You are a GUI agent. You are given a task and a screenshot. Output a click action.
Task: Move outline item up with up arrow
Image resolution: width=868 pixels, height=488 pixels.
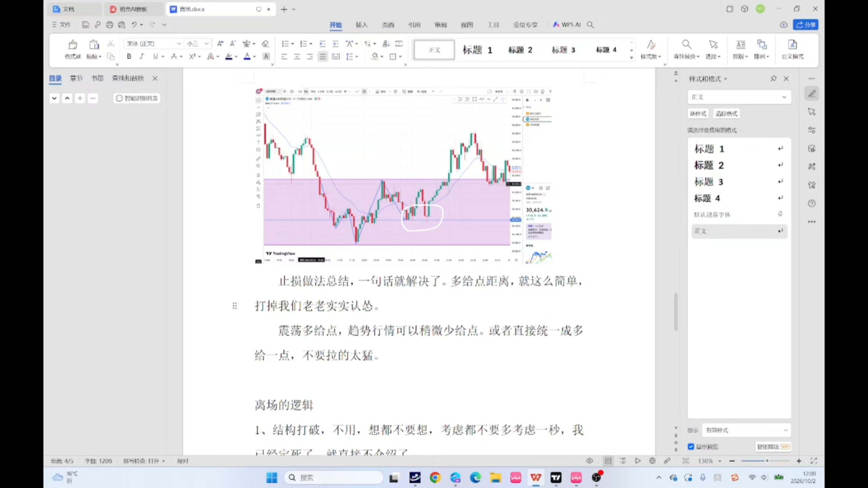(x=67, y=98)
